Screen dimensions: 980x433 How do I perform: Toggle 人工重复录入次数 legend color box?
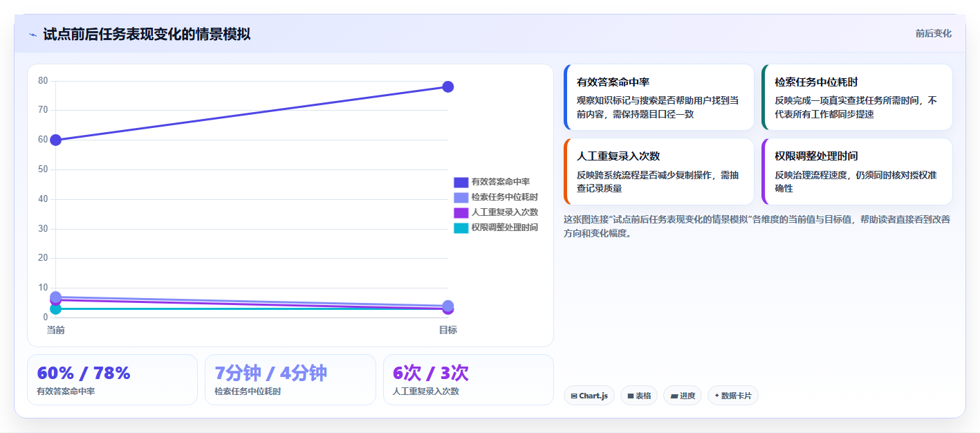pos(461,212)
